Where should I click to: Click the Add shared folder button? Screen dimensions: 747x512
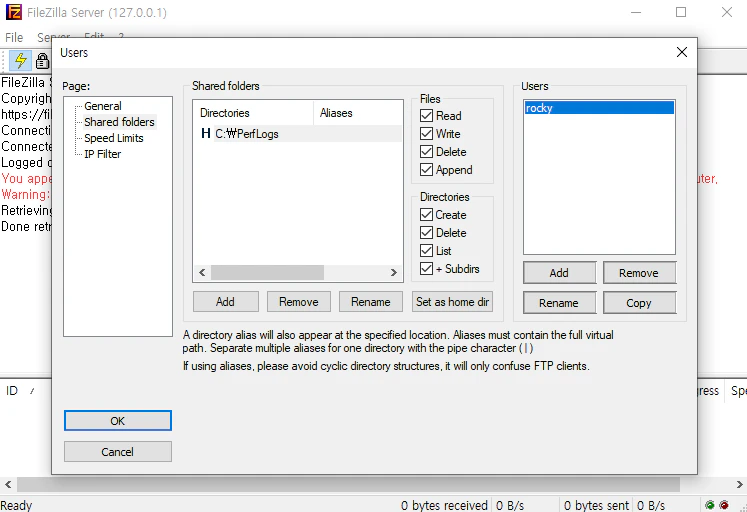pos(225,301)
